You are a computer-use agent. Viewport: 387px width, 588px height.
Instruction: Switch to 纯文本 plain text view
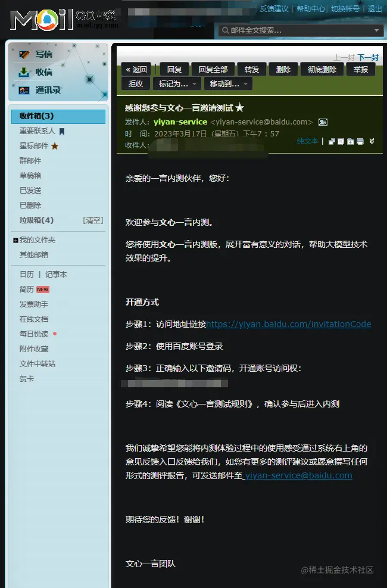[307, 141]
